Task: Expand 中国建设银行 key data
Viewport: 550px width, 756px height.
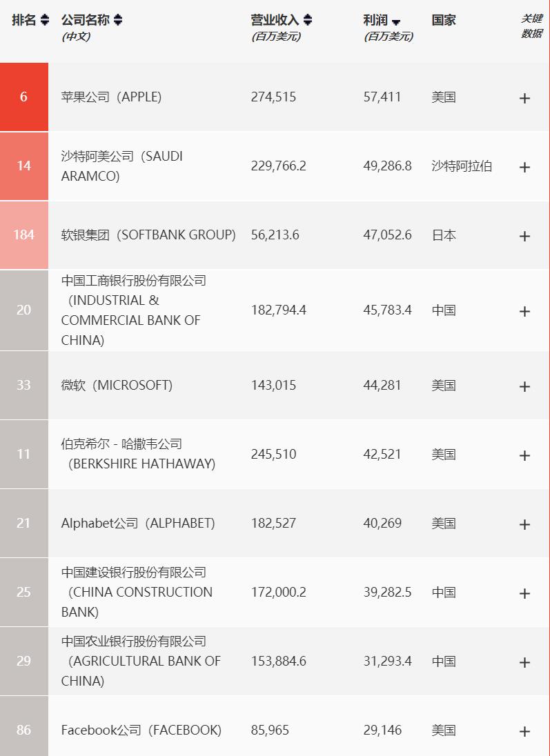Action: pos(525,592)
